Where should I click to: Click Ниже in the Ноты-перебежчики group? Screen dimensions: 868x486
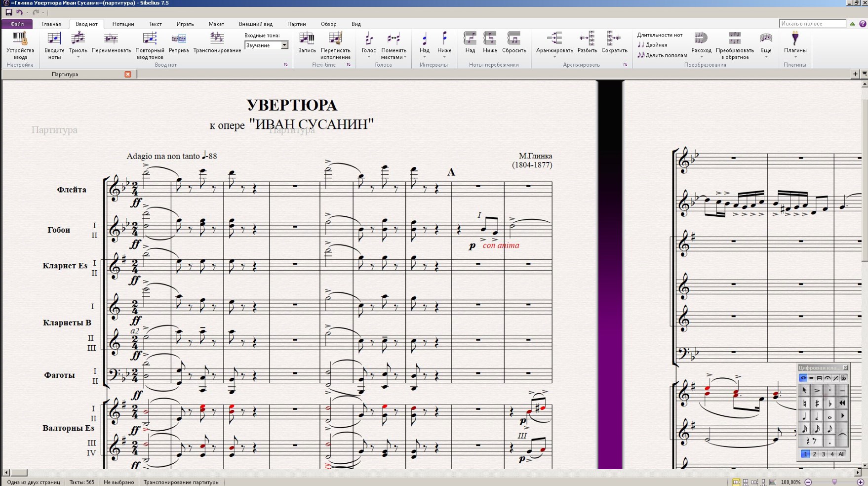490,43
